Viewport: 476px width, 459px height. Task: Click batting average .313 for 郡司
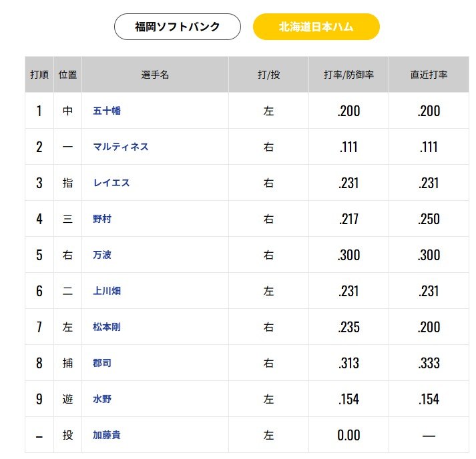[x=348, y=363]
